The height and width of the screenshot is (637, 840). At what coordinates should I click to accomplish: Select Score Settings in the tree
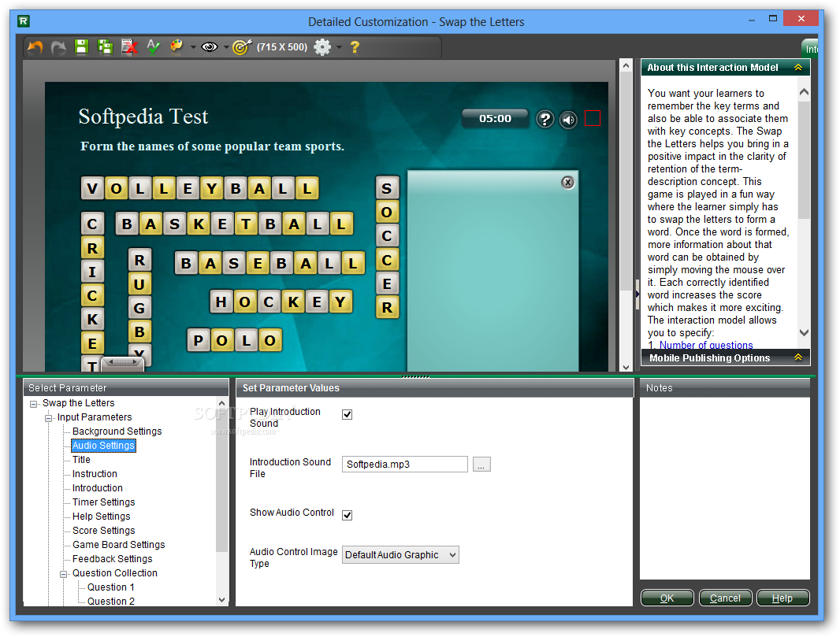[103, 531]
